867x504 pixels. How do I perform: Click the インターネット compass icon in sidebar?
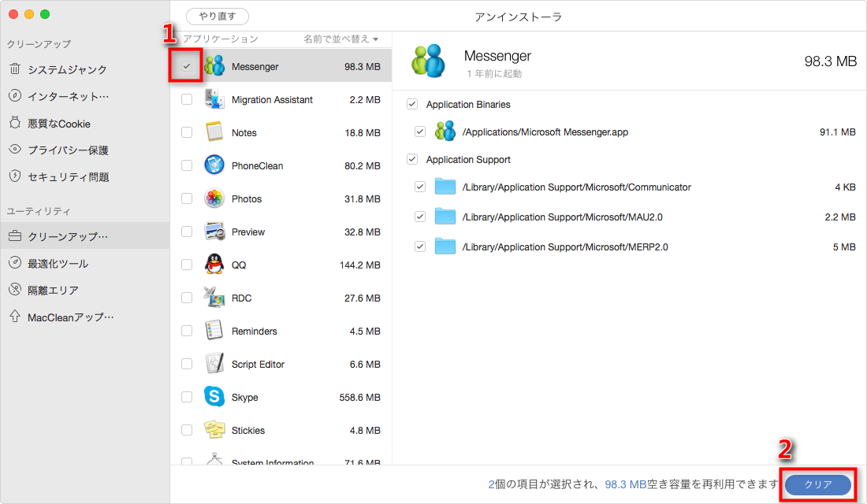(x=15, y=95)
